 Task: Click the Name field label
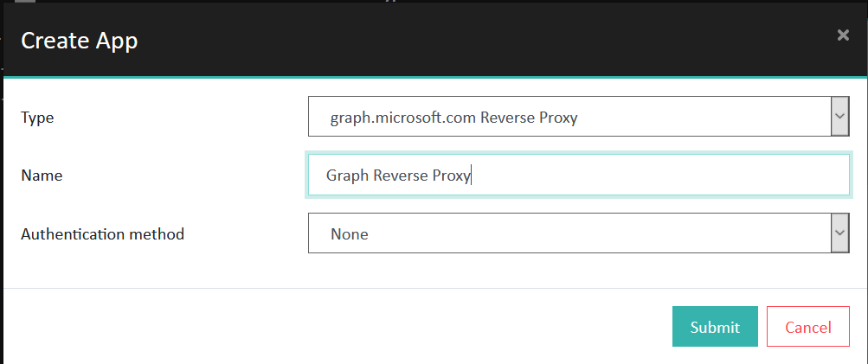(42, 176)
